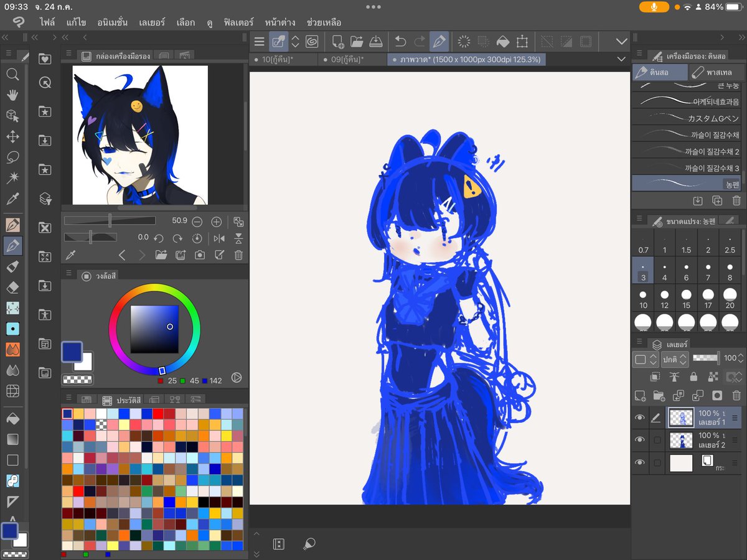Select the Zoom magnifier tool

tap(12, 75)
